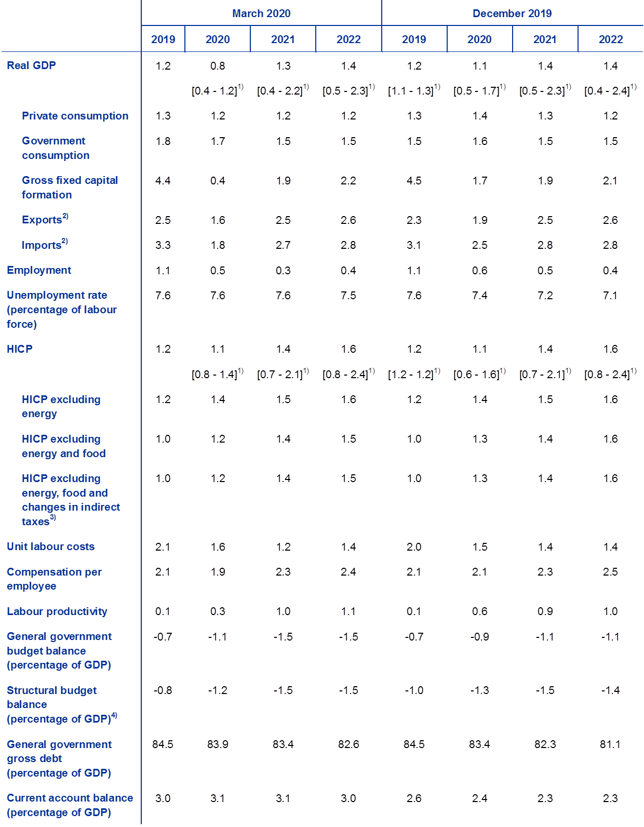Open footnote 3 after indirect taxes
This screenshot has width=644, height=827.
click(x=53, y=518)
